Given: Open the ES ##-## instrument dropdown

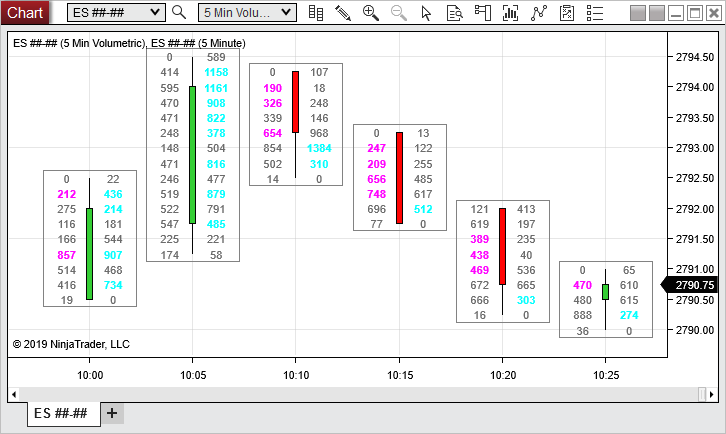Looking at the screenshot, I should pos(116,13).
